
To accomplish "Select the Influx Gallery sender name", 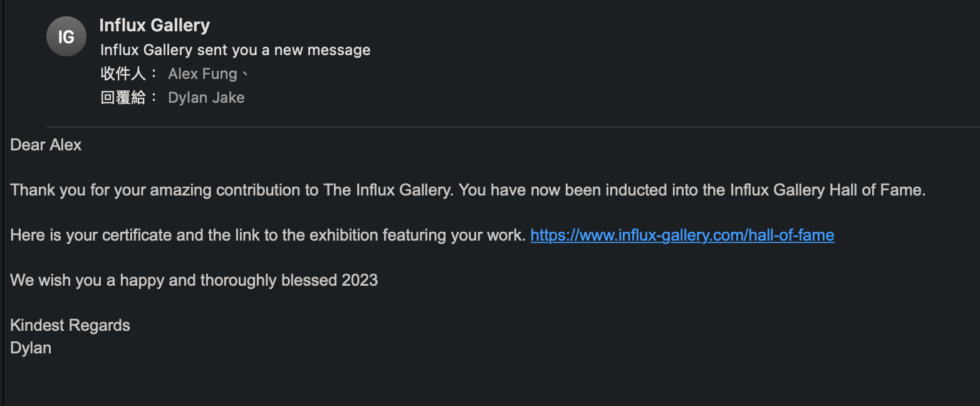I will [x=155, y=26].
